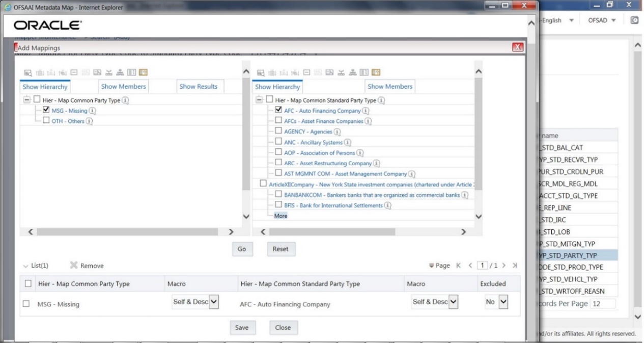Screen dimensions: 644x343
Task: Open Macro dropdown for MSG - Missing
Action: coord(195,302)
